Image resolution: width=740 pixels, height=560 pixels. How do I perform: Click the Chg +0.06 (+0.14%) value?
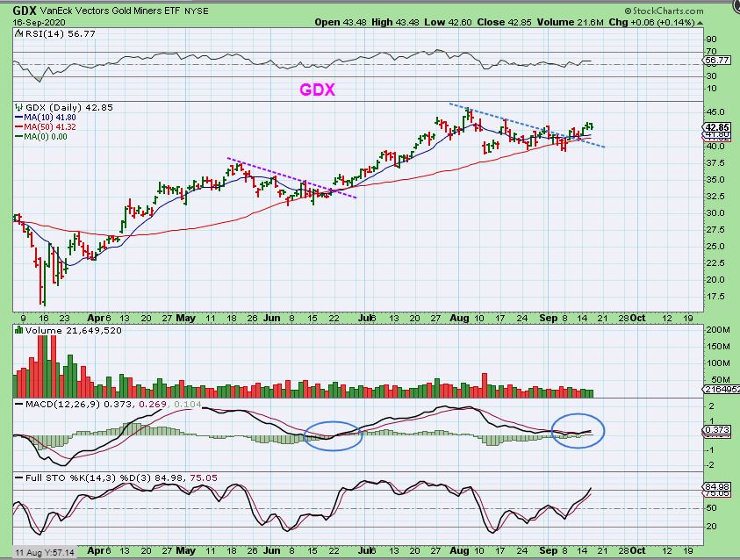tap(651, 22)
